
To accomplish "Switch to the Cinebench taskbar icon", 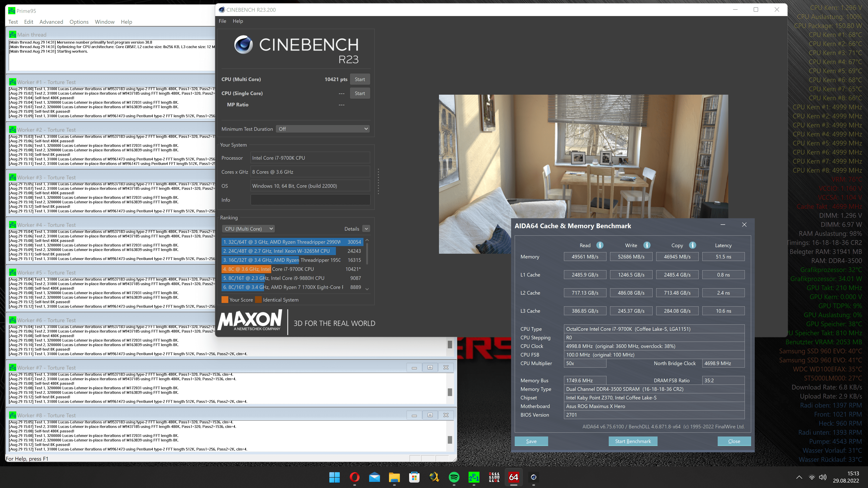I will pos(533,477).
